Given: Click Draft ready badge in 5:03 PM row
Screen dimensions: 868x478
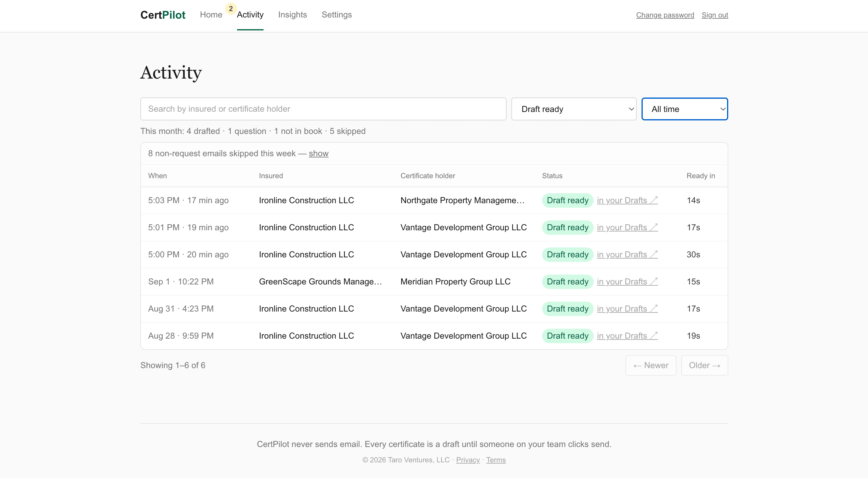Looking at the screenshot, I should [x=567, y=200].
